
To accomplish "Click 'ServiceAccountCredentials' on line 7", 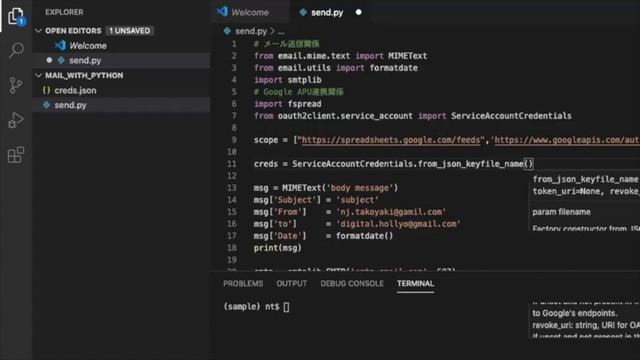I will coord(511,116).
